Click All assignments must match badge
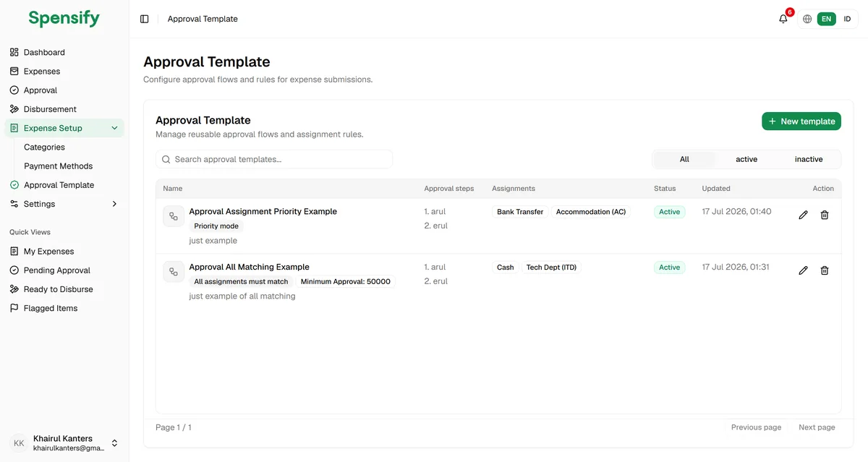Image resolution: width=868 pixels, height=462 pixels. (x=241, y=282)
